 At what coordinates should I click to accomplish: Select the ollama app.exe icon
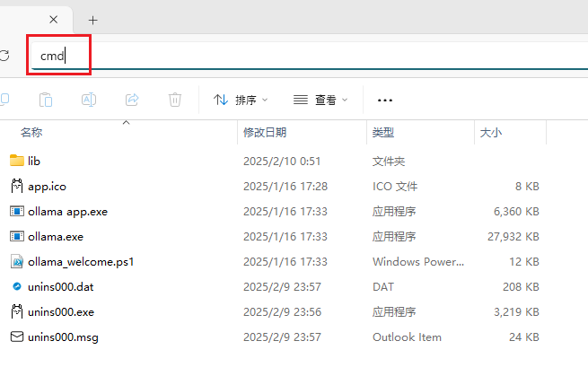[17, 212]
